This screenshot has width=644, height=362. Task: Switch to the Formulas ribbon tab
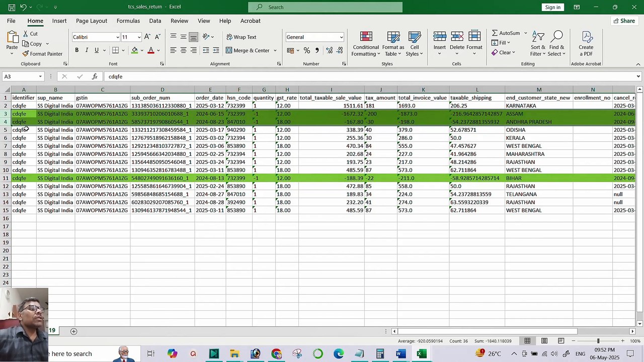(128, 21)
